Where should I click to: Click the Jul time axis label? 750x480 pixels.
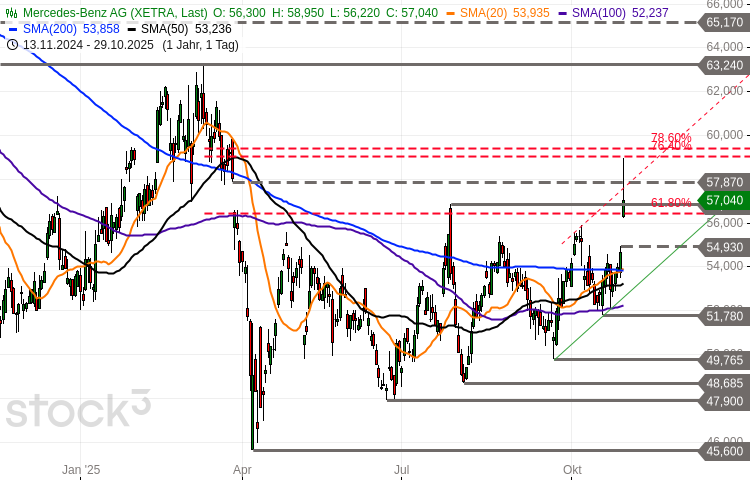(x=402, y=469)
